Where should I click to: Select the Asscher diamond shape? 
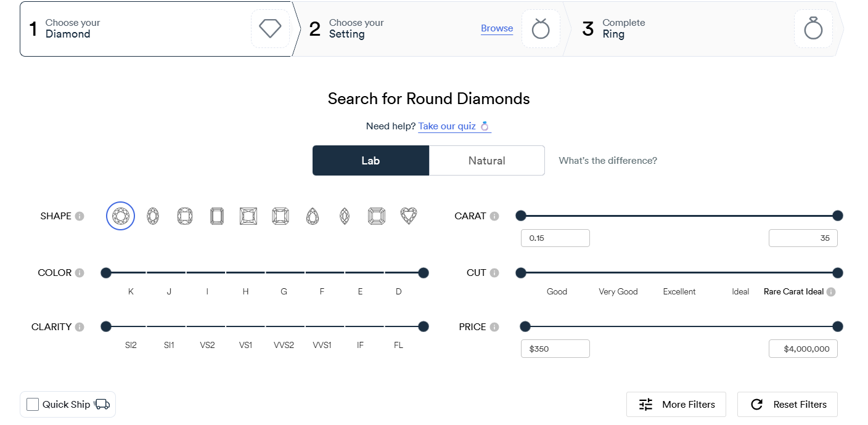(x=377, y=216)
